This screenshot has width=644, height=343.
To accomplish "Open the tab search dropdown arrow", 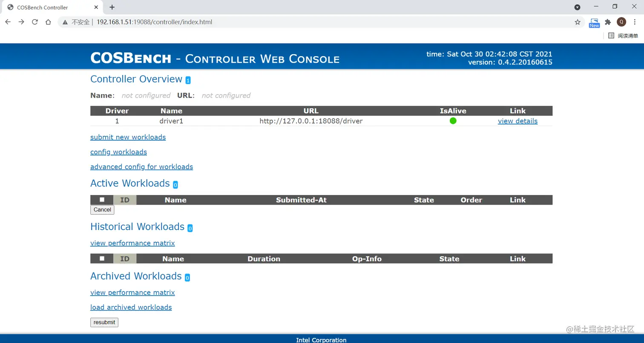I will pyautogui.click(x=577, y=7).
